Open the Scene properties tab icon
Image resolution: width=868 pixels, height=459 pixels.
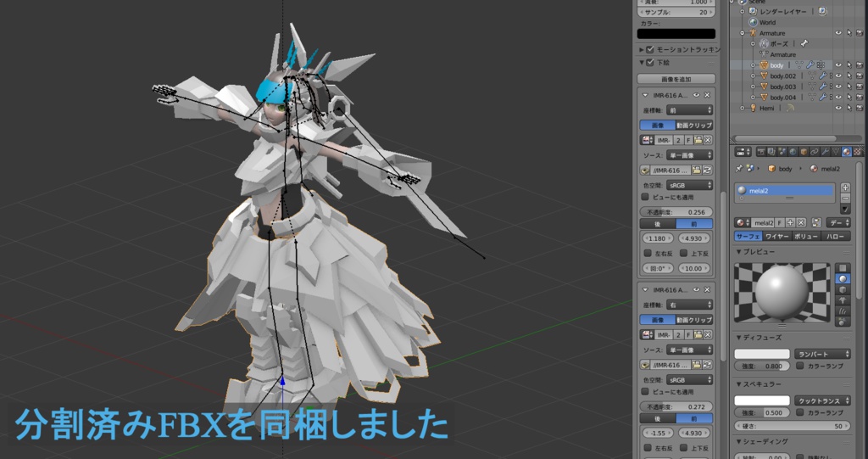[x=782, y=151]
